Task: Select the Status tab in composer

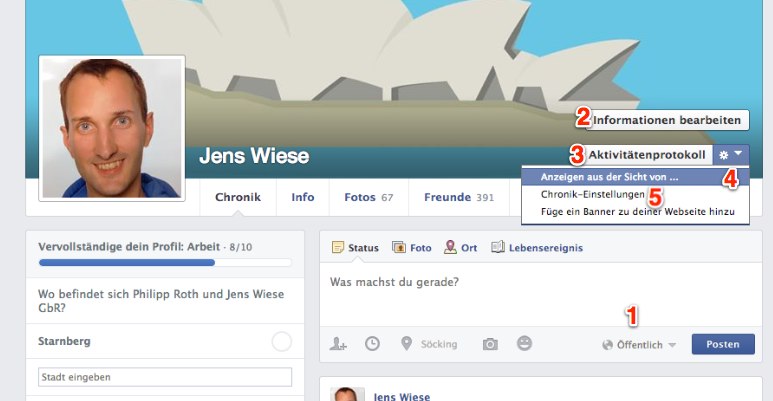Action: [355, 248]
